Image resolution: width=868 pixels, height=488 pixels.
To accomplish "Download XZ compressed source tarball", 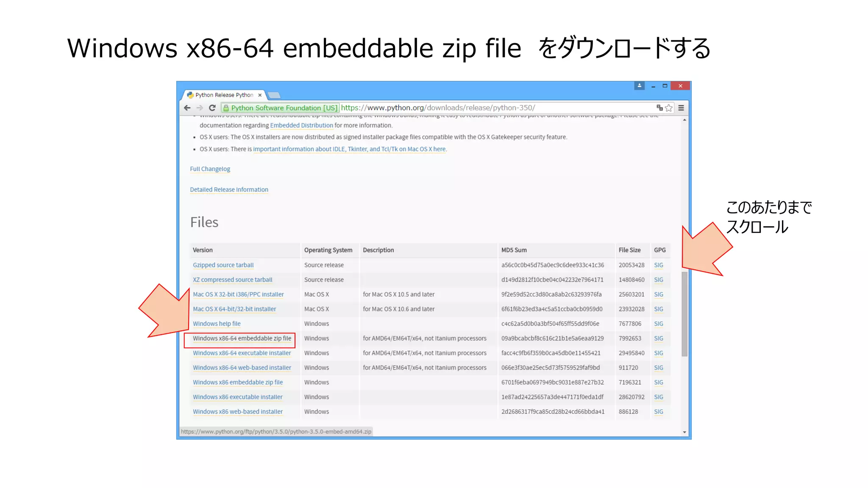I will [x=232, y=280].
